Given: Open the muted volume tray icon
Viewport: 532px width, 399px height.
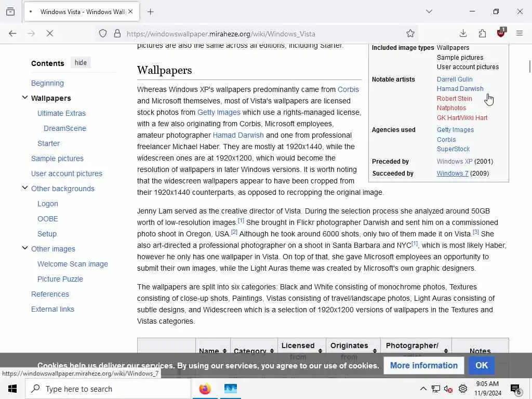Looking at the screenshot, I should click(x=448, y=389).
